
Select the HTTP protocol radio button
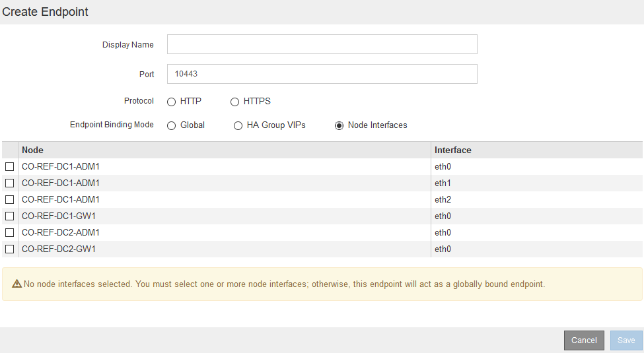[x=171, y=102]
